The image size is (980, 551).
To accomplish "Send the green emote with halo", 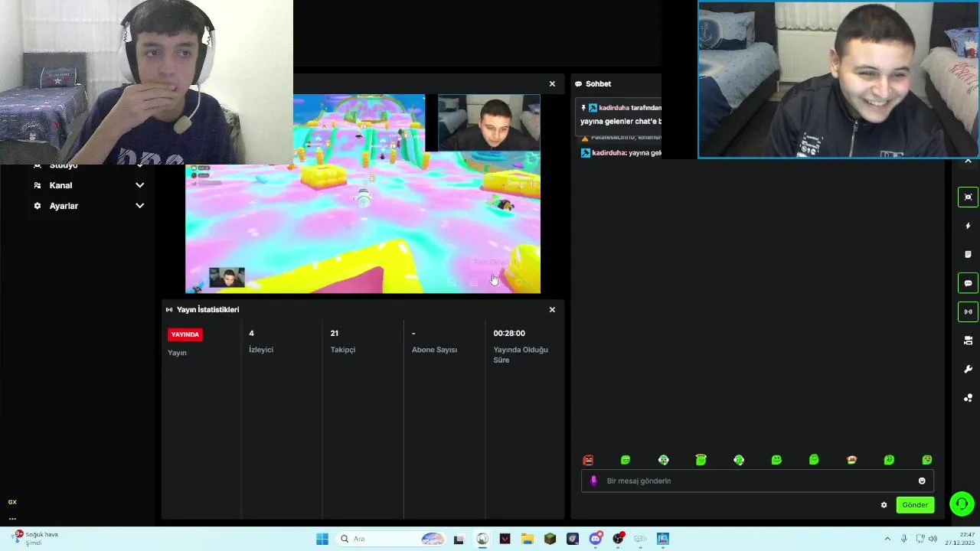I will click(x=701, y=460).
